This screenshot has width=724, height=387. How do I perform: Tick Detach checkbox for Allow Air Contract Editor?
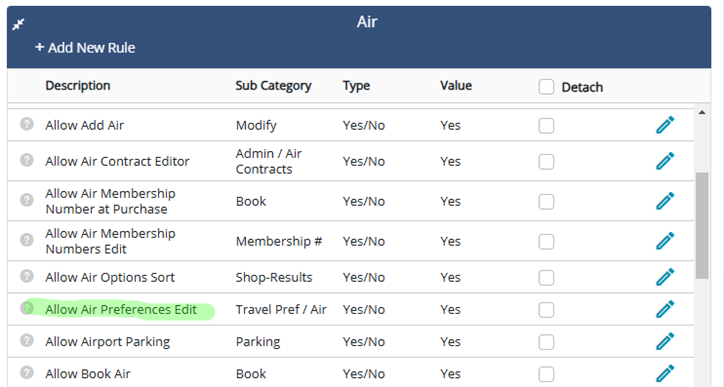546,162
